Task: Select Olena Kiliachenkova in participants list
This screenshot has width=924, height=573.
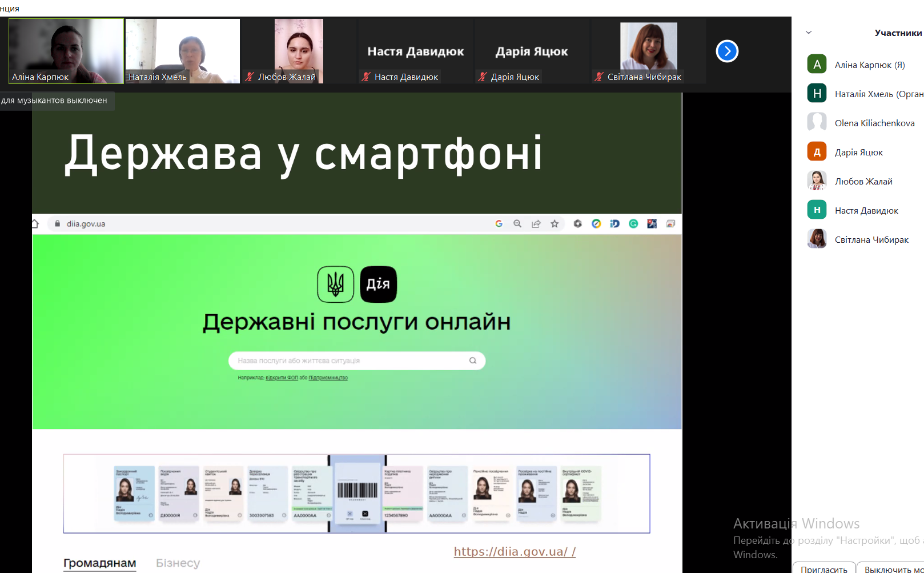Action: click(x=874, y=123)
